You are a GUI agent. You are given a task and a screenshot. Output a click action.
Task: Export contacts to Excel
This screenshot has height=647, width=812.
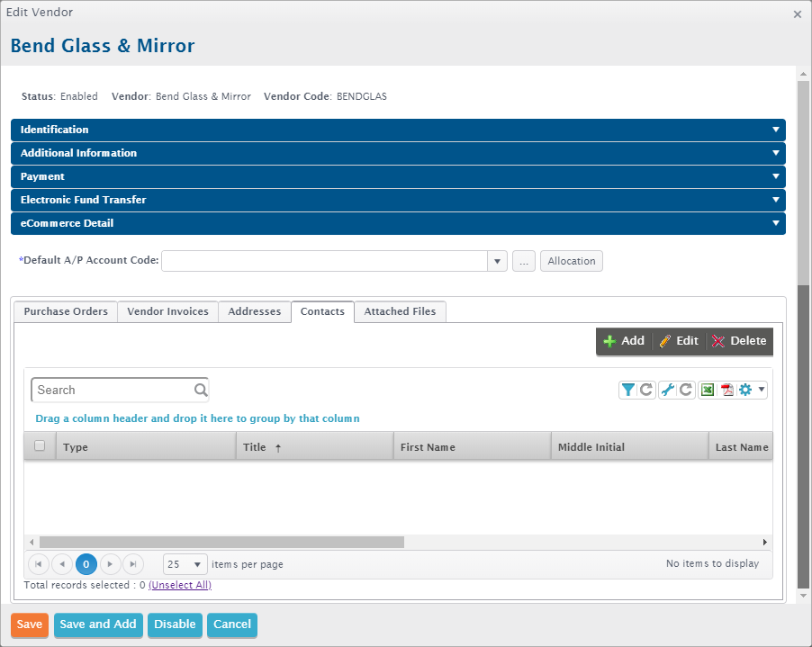708,390
